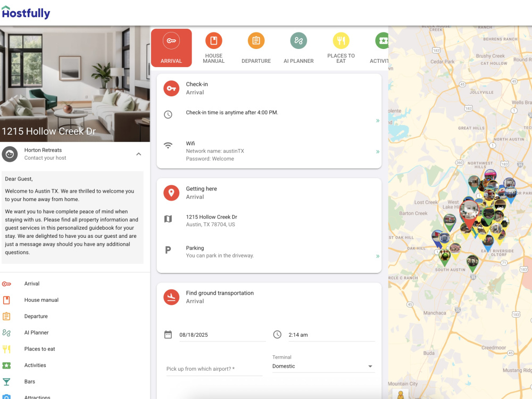Edit the 08/18/2025 date field

222,335
